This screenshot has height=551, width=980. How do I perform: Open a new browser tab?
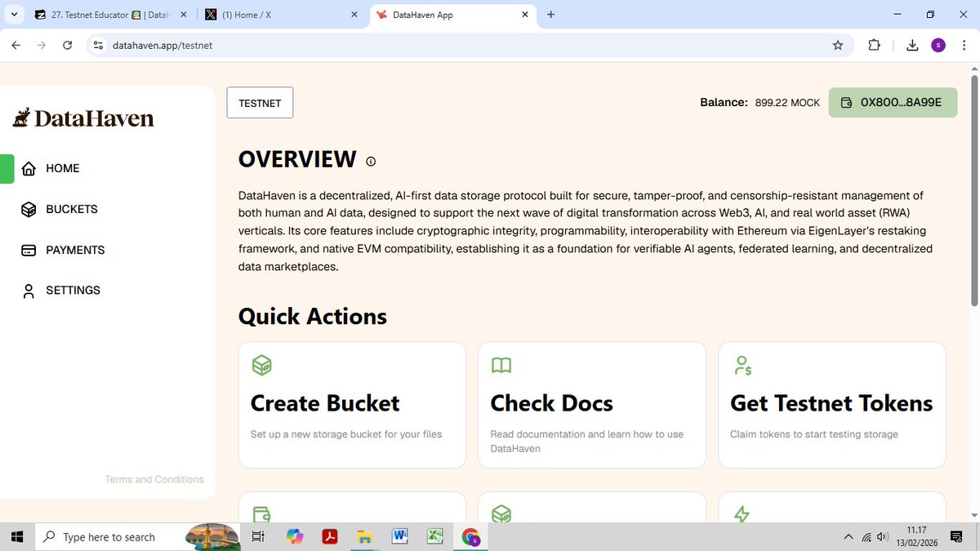pos(550,15)
